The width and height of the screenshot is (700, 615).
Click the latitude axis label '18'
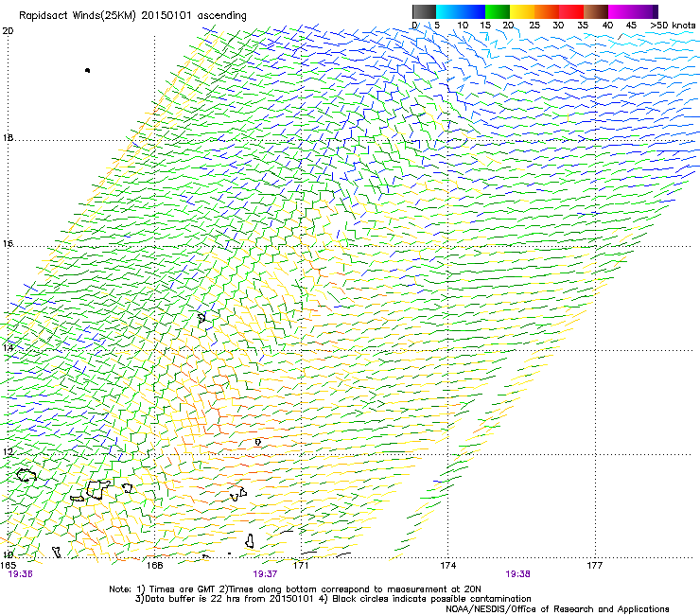tap(8, 137)
